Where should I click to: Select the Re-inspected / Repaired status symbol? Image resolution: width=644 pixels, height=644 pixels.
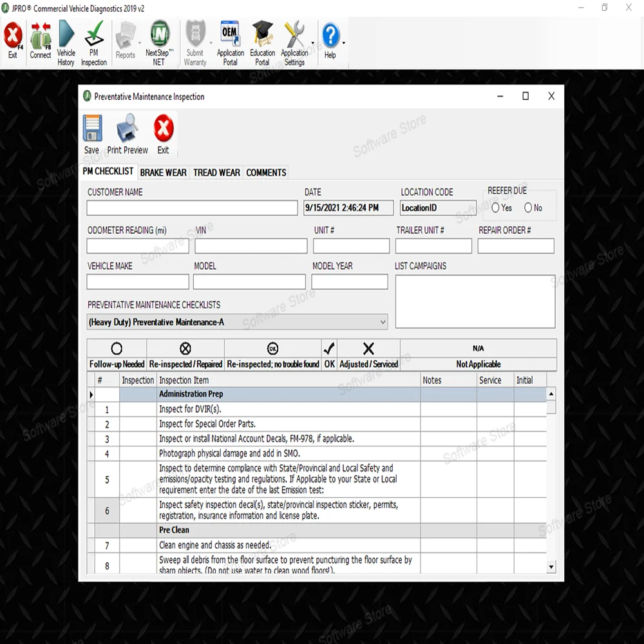[185, 348]
